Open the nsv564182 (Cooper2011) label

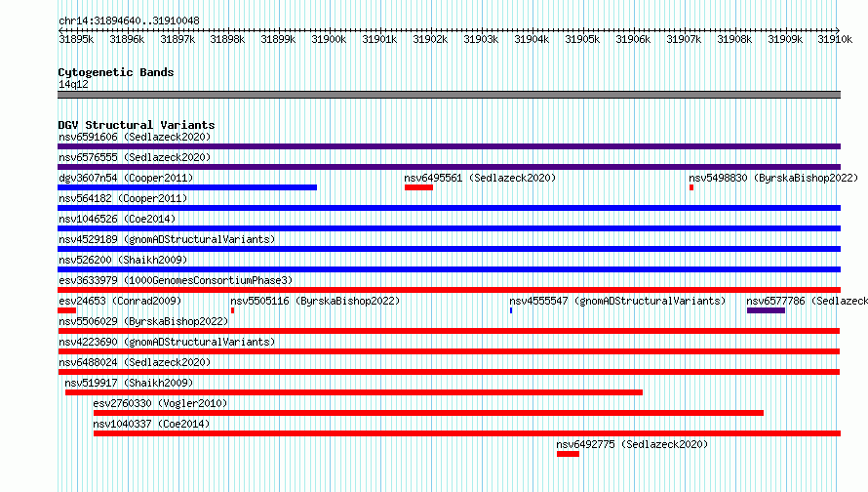(x=123, y=198)
